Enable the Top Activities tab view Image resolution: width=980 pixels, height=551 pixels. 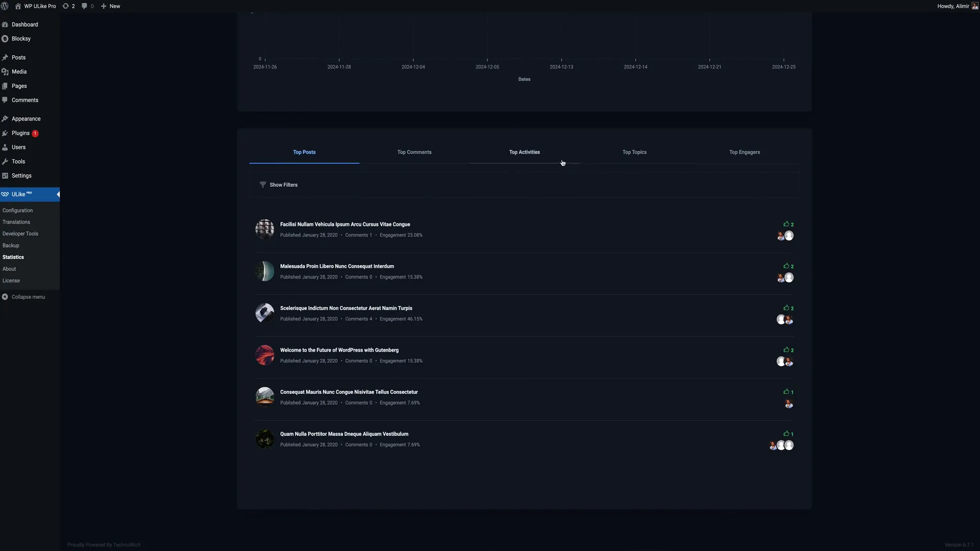click(x=524, y=152)
